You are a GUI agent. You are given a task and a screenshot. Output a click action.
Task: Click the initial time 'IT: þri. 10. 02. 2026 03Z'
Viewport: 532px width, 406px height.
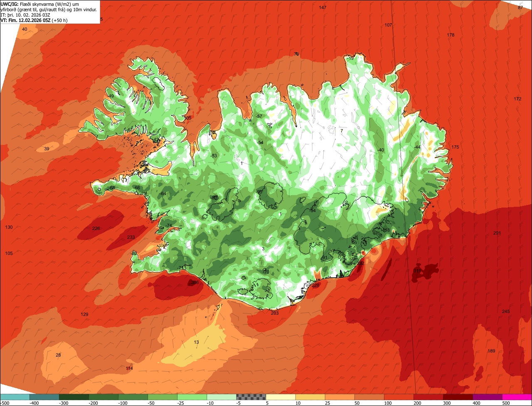coord(25,15)
